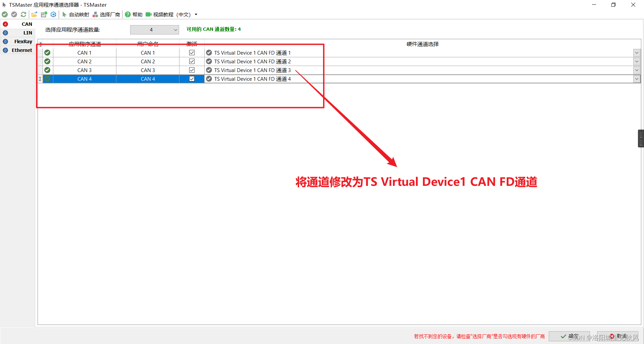The image size is (644, 344).
Task: Click blue count badge beside FlexRay
Action: pos(5,42)
